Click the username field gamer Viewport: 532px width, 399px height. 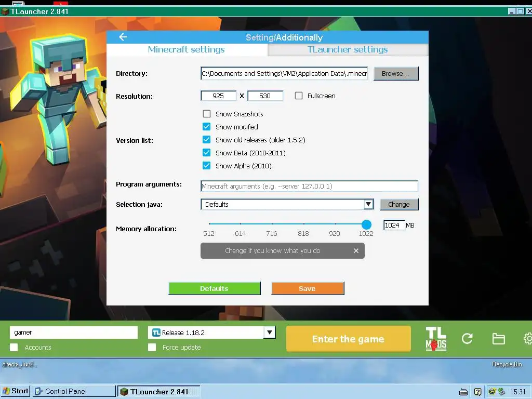[x=74, y=332]
